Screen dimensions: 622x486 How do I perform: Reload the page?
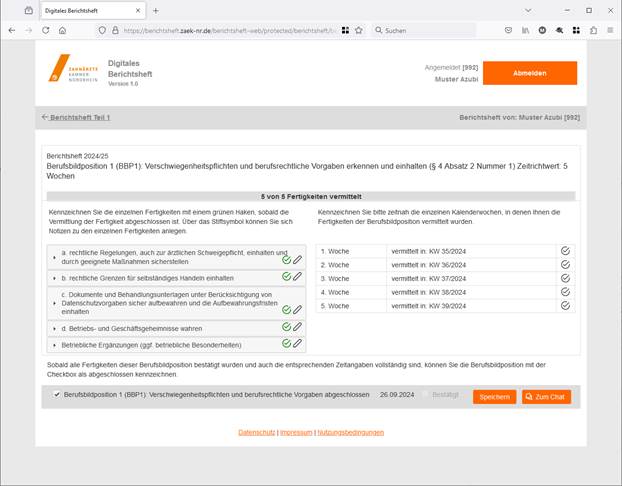[x=46, y=30]
